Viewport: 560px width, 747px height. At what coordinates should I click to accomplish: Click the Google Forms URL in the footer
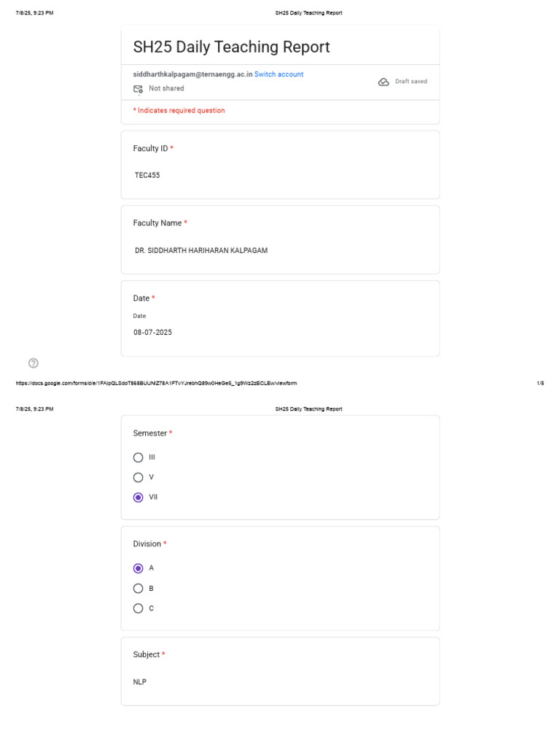point(156,383)
